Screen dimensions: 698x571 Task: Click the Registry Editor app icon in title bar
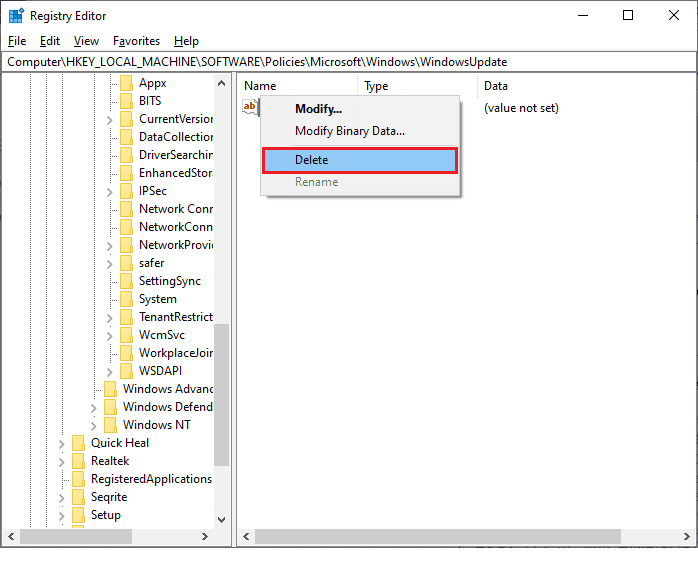16,16
